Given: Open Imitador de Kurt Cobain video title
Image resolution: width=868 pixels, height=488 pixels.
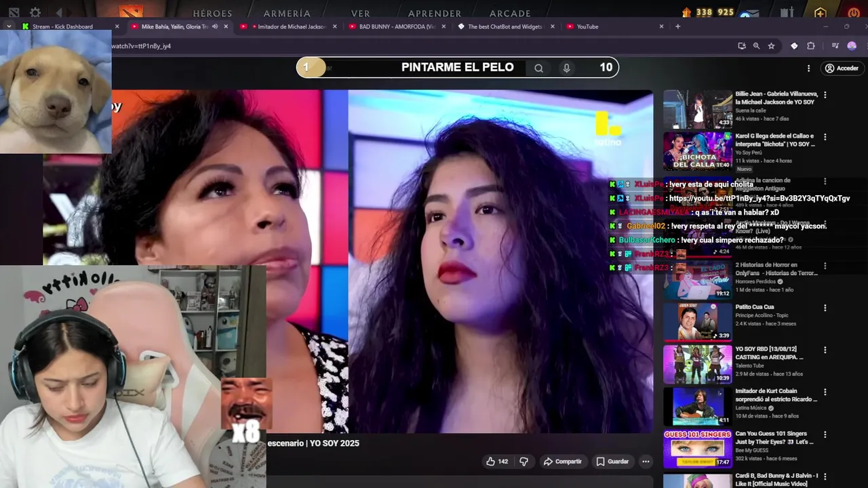Looking at the screenshot, I should coord(776,395).
